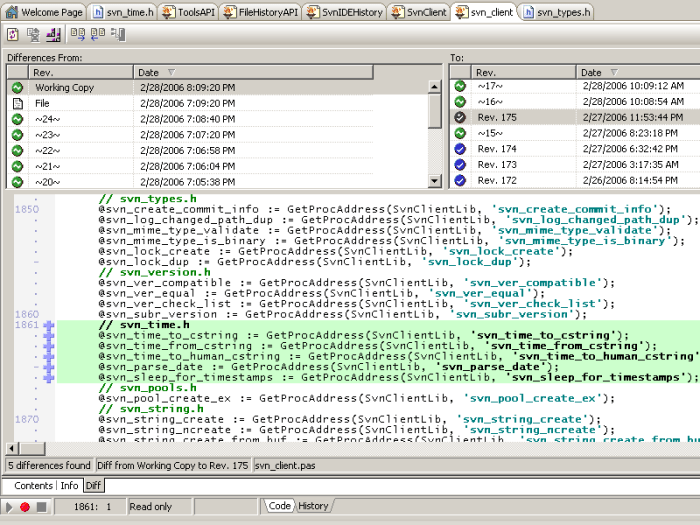
Task: Start macro recording with the red button
Action: tap(25, 507)
